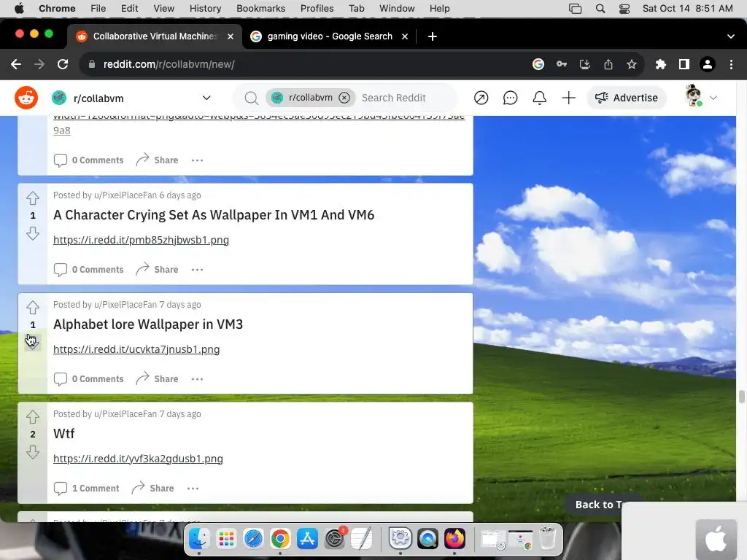Open Chrome three-dot menu
The width and height of the screenshot is (747, 560).
tap(731, 64)
